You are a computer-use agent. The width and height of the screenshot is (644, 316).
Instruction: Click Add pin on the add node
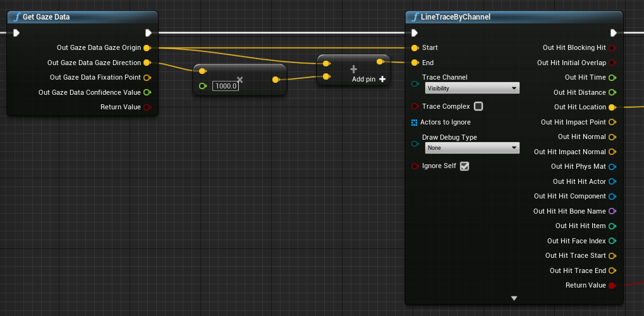point(368,79)
